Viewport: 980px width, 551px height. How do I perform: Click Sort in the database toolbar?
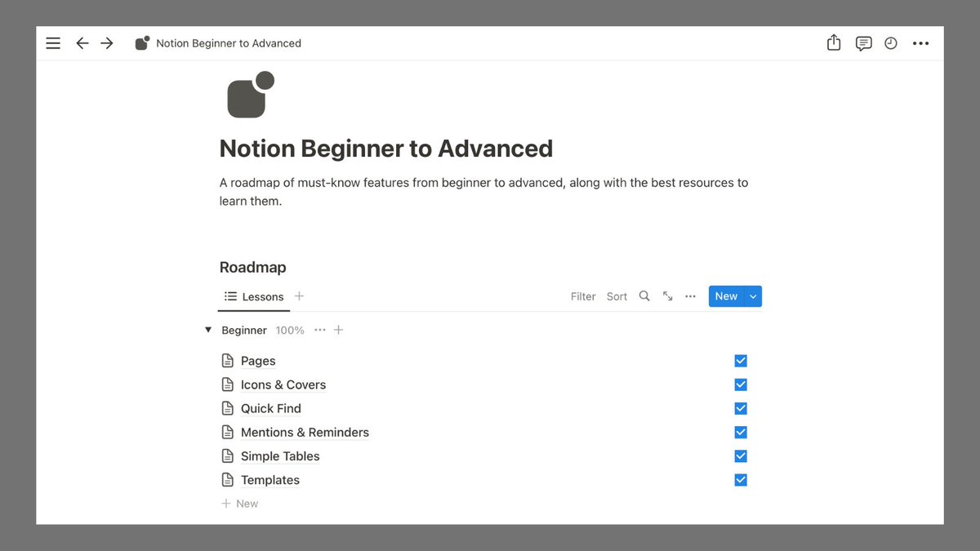pos(617,296)
